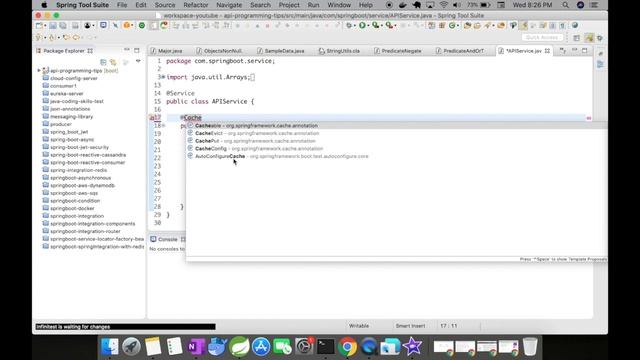Viewport: 640px width, 360px height.
Task: Open Docker app from the Dock
Action: click(217, 347)
